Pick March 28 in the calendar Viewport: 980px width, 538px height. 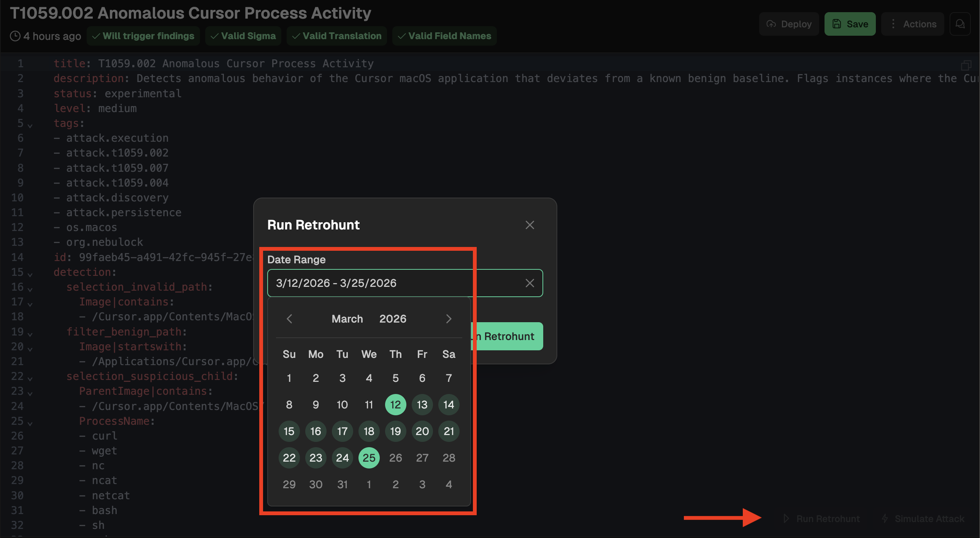tap(449, 458)
